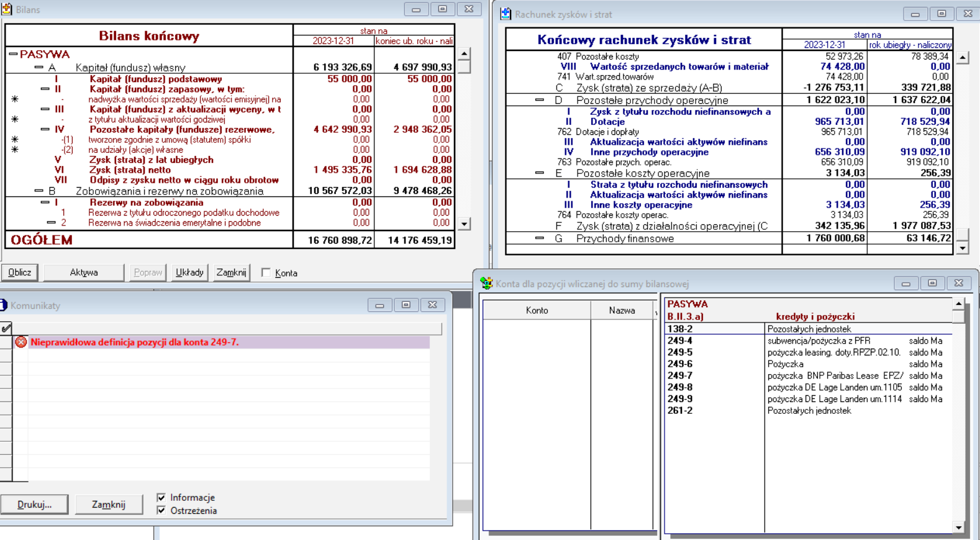Screen dimensions: 980x540
Task: Minimize the Konta dla pozycji window
Action: pyautogui.click(x=905, y=283)
